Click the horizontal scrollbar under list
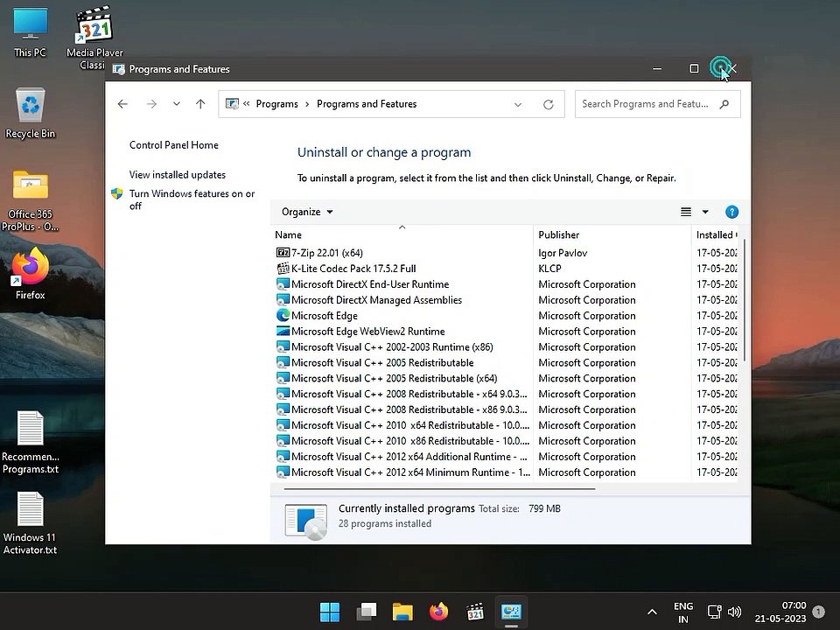Image resolution: width=840 pixels, height=630 pixels. 439,488
